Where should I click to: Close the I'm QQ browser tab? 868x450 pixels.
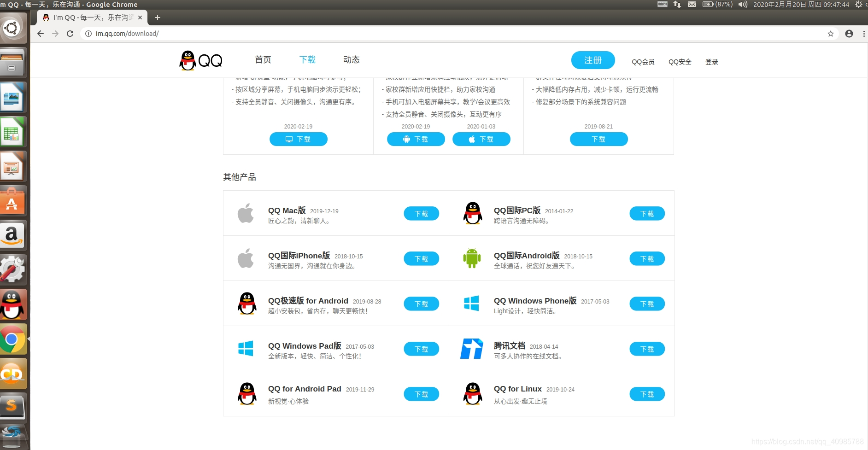coord(140,18)
